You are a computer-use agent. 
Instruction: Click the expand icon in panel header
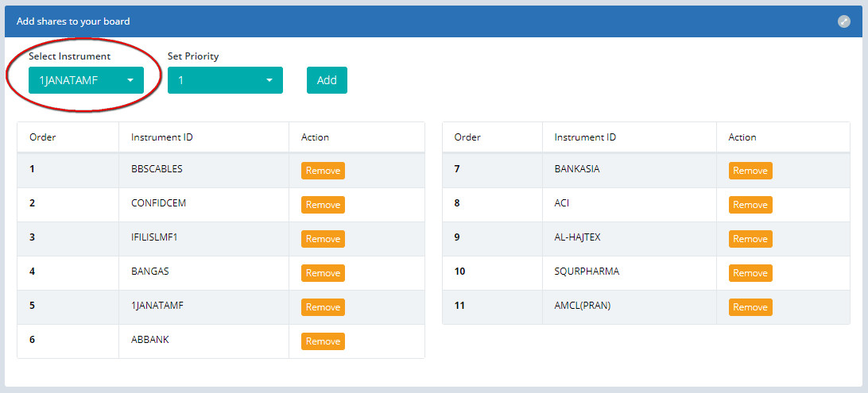844,21
